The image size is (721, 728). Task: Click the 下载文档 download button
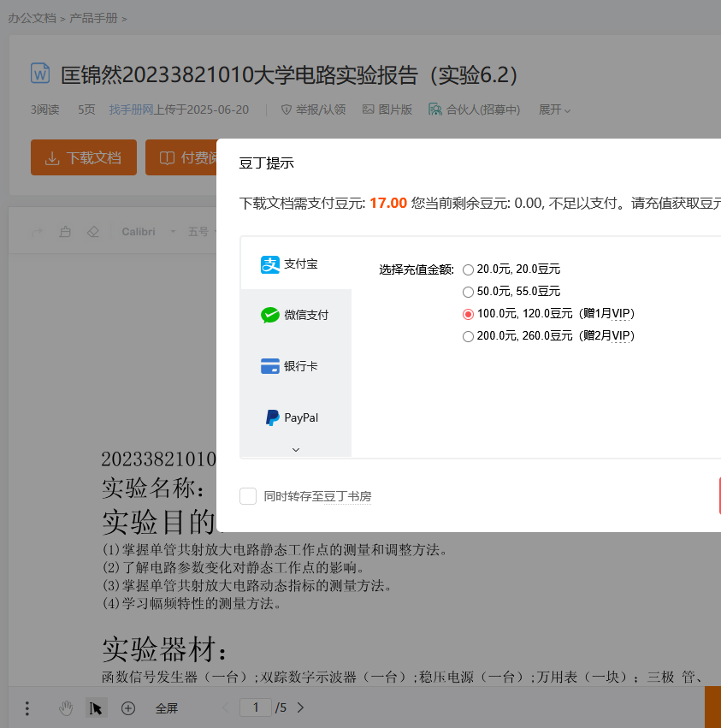[84, 158]
